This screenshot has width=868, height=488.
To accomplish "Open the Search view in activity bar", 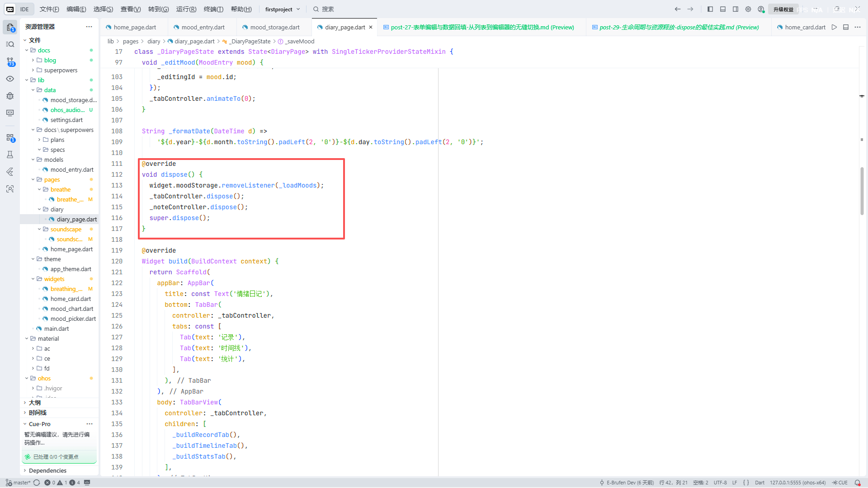I will click(x=10, y=44).
